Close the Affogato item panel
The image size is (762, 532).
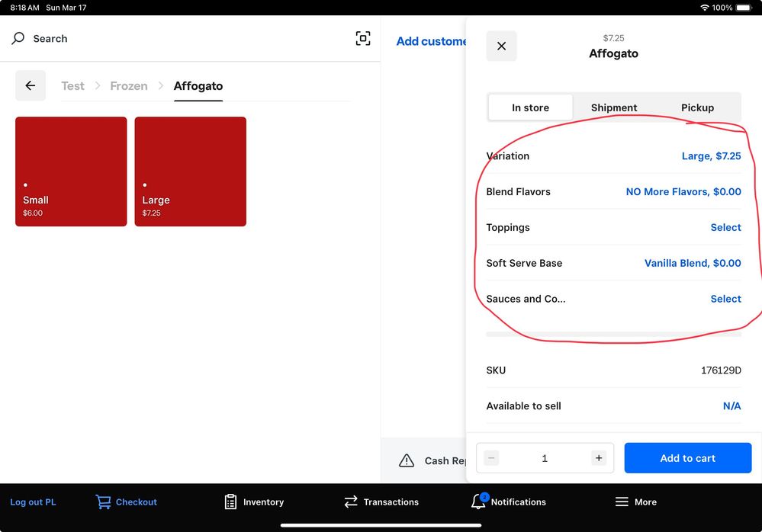point(501,46)
